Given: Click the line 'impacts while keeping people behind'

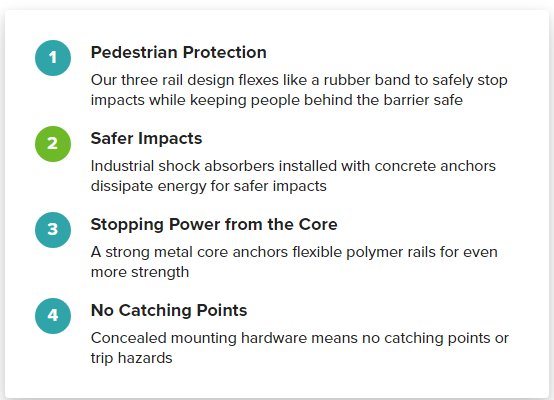Looking at the screenshot, I should 277,100.
